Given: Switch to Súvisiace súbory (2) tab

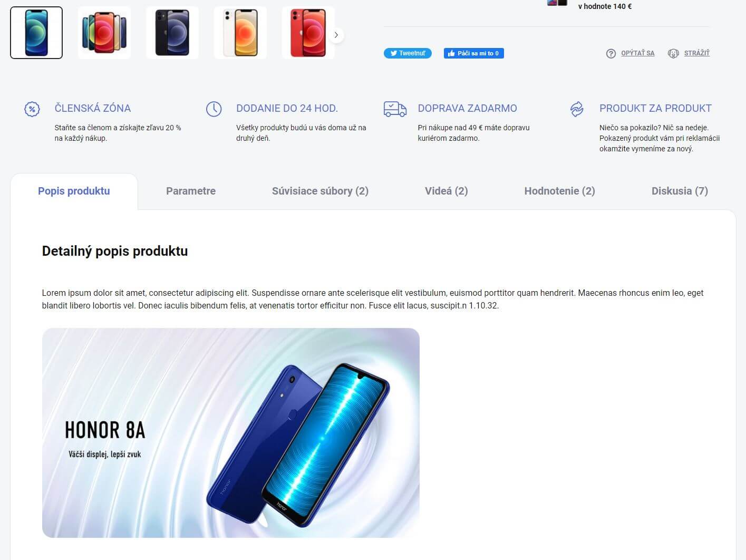Looking at the screenshot, I should pos(320,191).
